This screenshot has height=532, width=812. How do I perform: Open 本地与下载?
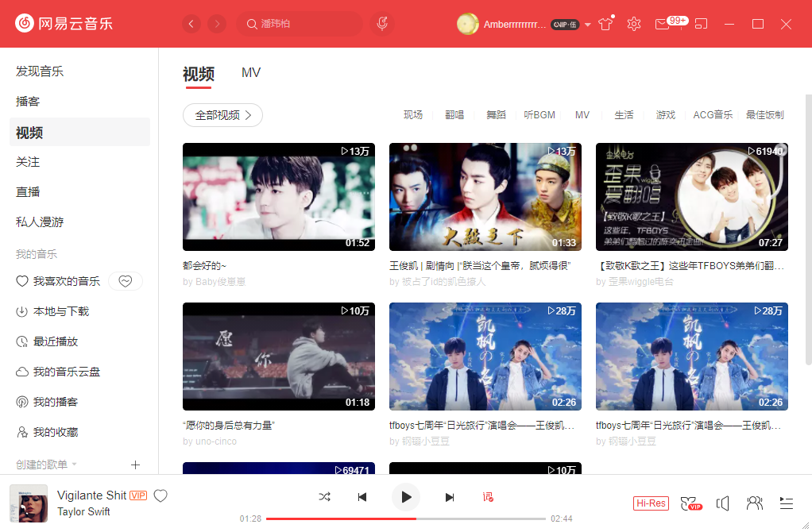click(52, 311)
